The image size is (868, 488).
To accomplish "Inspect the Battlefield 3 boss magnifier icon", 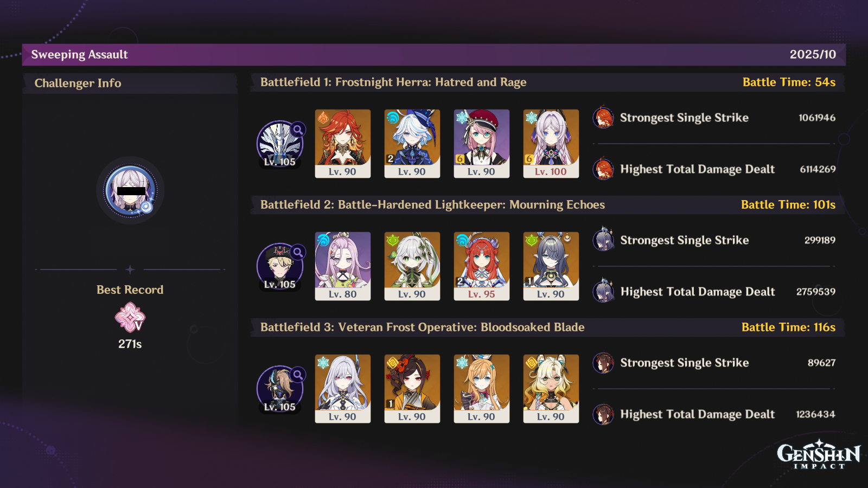I will tap(298, 375).
